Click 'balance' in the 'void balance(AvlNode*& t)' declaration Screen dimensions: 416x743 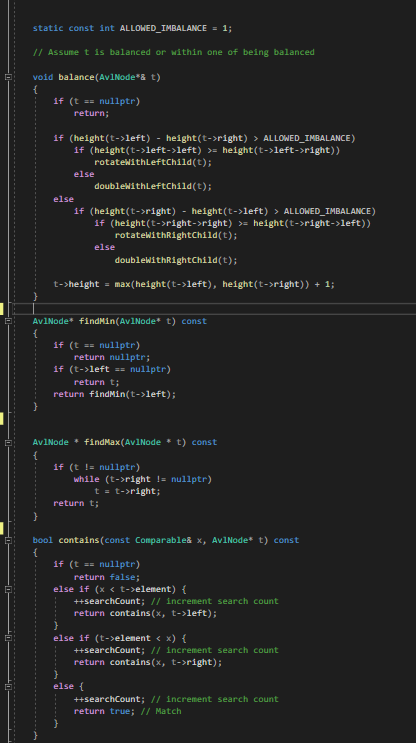pyautogui.click(x=76, y=77)
